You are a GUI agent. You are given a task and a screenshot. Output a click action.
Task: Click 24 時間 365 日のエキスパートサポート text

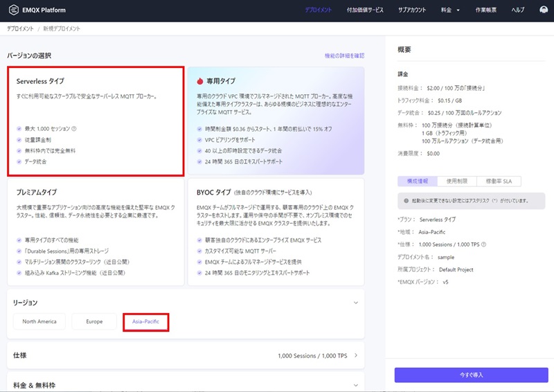point(244,161)
